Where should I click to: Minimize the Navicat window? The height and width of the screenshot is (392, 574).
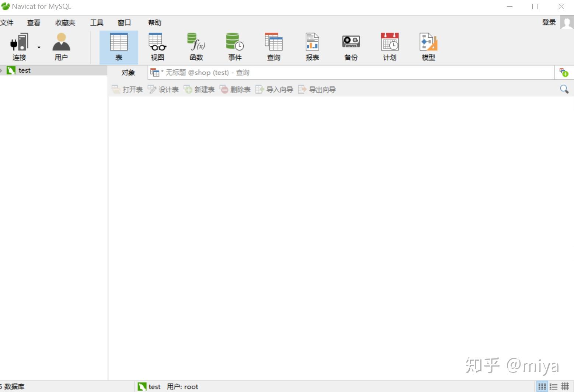(510, 7)
